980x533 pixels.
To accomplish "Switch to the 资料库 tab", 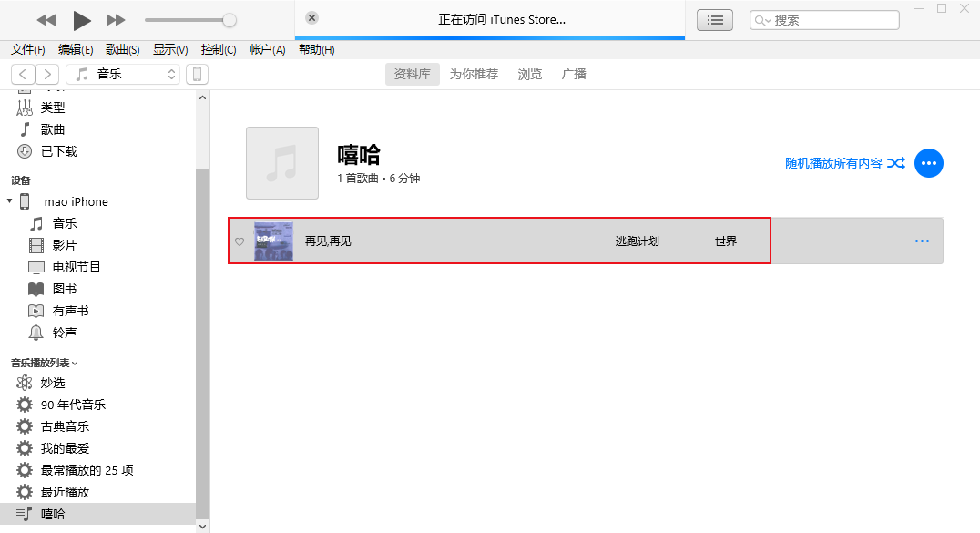I will 412,74.
